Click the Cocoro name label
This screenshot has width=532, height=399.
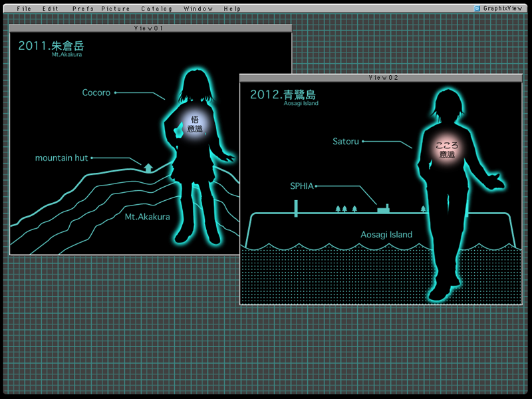click(x=96, y=93)
